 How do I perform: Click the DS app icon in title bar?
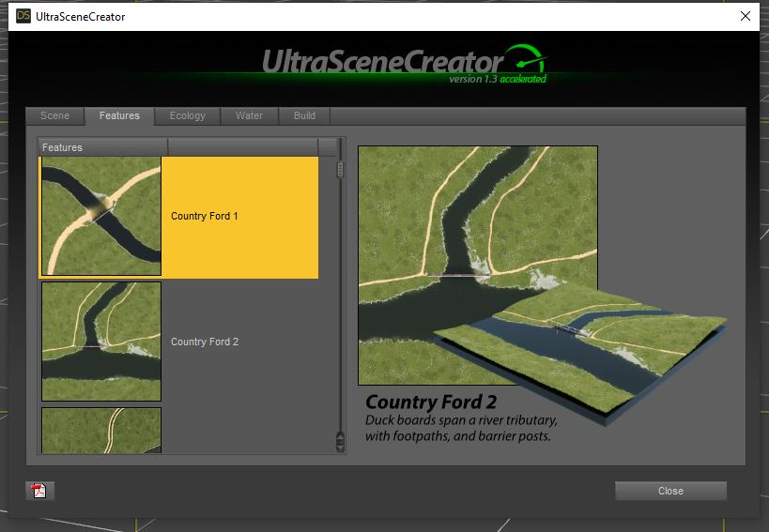coord(23,16)
